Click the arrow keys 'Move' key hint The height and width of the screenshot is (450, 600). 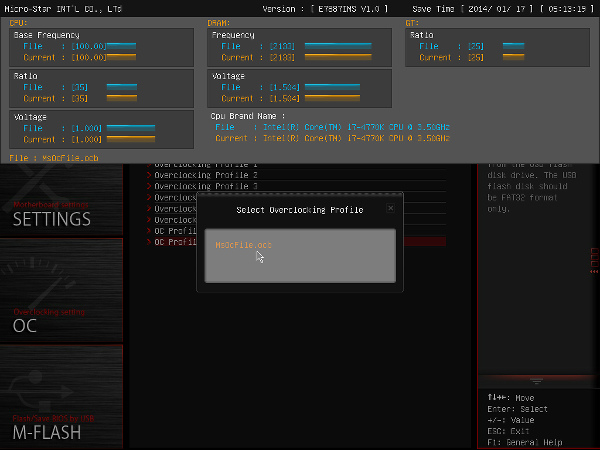pyautogui.click(x=510, y=398)
